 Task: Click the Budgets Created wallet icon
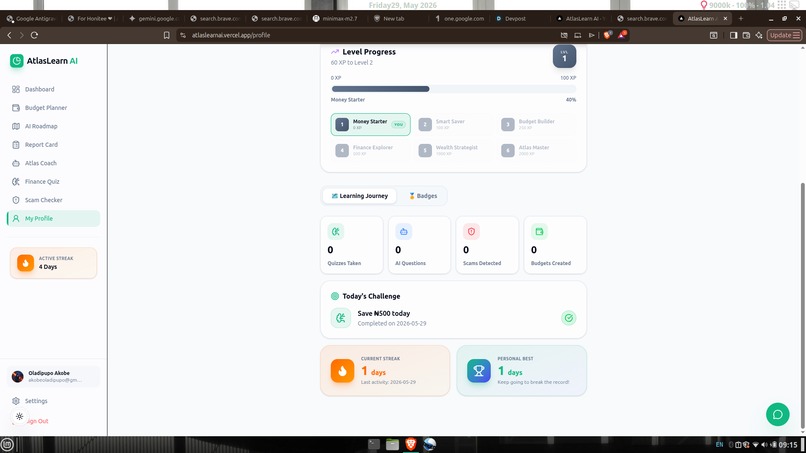(x=539, y=231)
